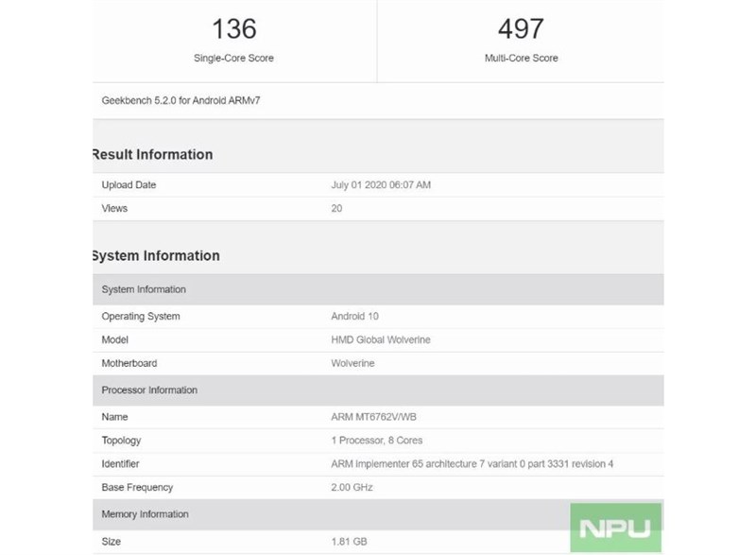Click the 1.81 GB value
Screen dimensions: 756x555
(x=349, y=542)
